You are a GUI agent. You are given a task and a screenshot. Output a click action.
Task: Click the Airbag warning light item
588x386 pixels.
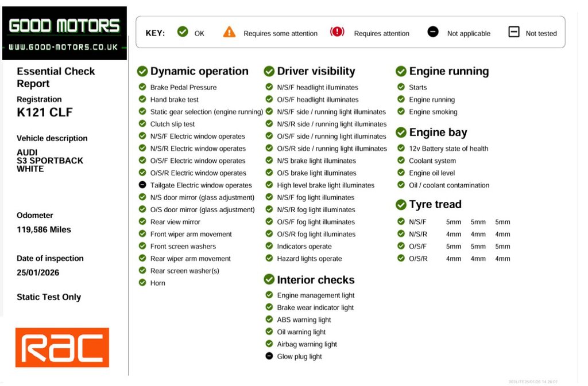point(307,344)
